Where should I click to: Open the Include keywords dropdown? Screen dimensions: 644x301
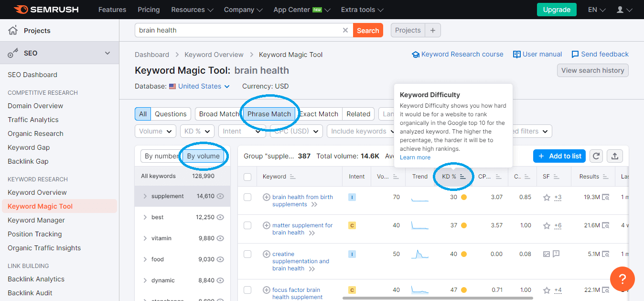(x=363, y=131)
